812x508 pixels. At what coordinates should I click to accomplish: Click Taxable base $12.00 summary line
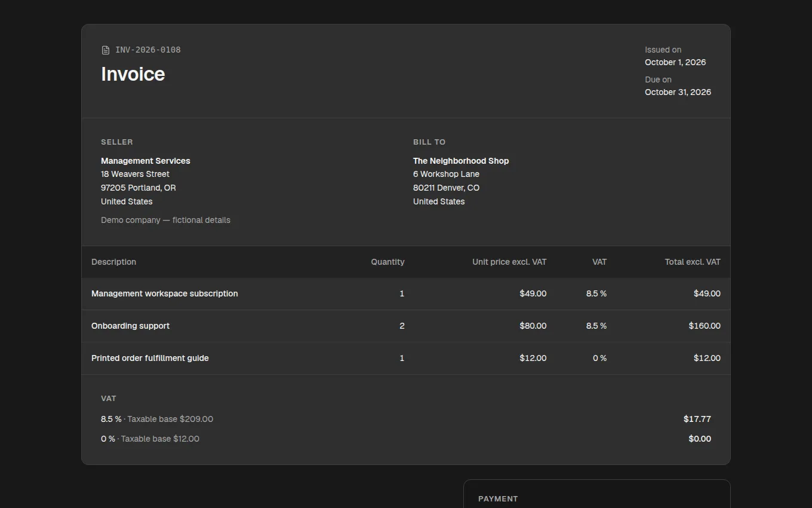coord(150,439)
